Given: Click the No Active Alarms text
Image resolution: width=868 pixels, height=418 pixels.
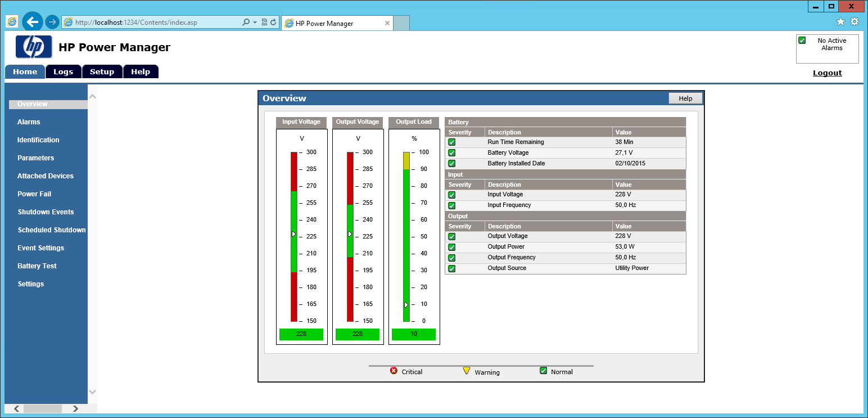Looking at the screenshot, I should (x=832, y=44).
